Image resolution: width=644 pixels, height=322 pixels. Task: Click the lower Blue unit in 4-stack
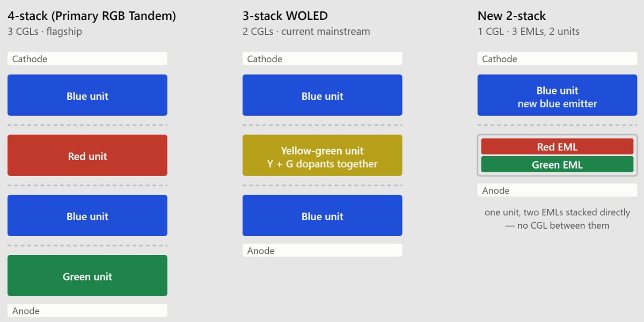point(87,216)
